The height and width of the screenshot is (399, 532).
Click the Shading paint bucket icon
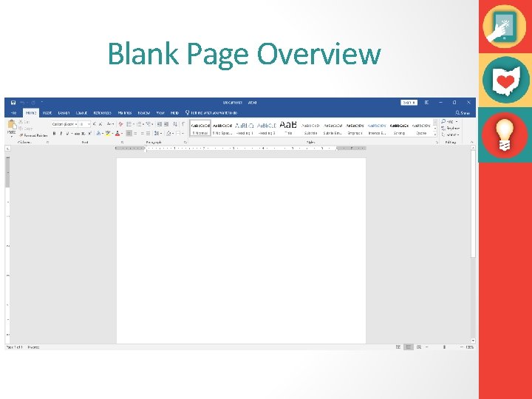(169, 133)
